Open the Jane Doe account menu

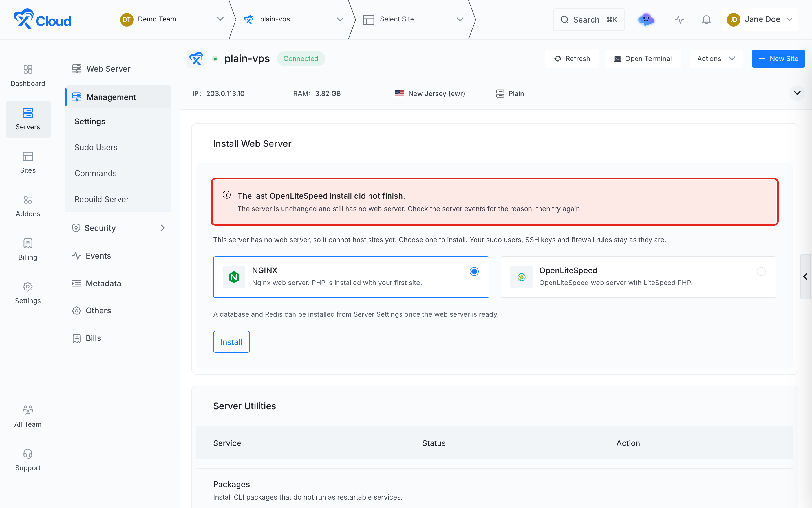[x=760, y=19]
